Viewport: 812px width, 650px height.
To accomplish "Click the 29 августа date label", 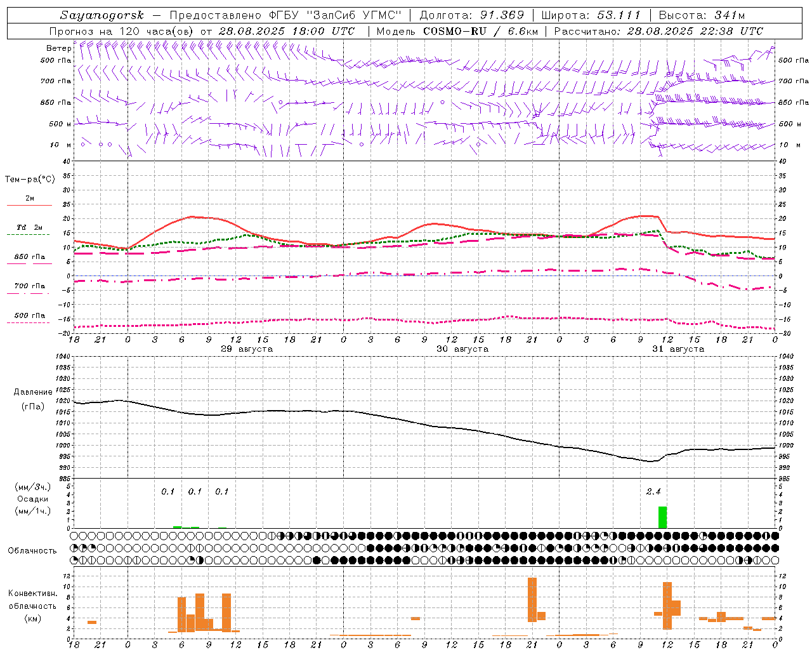I will pyautogui.click(x=247, y=349).
